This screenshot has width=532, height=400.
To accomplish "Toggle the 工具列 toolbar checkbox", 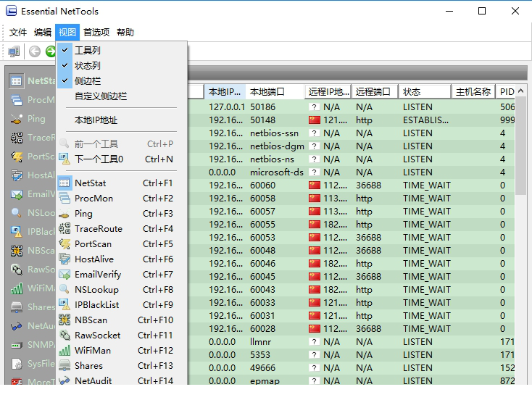I will (87, 51).
